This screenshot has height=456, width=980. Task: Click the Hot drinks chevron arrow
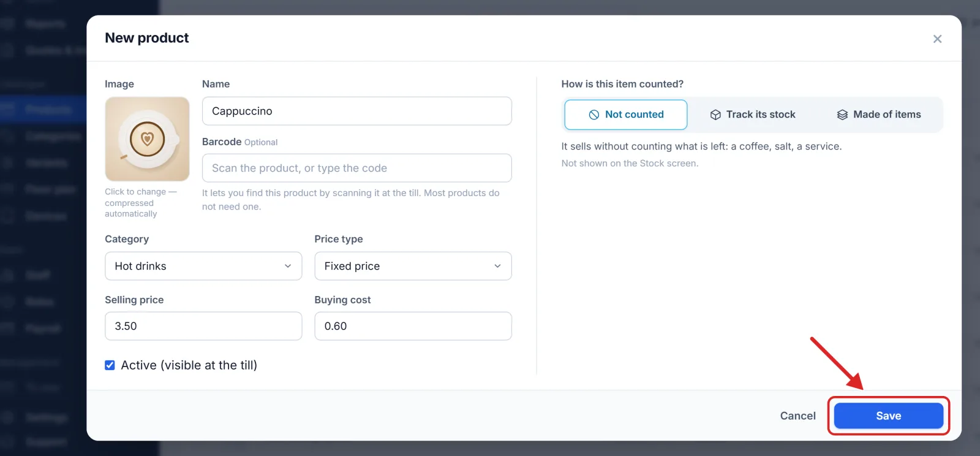[288, 266]
